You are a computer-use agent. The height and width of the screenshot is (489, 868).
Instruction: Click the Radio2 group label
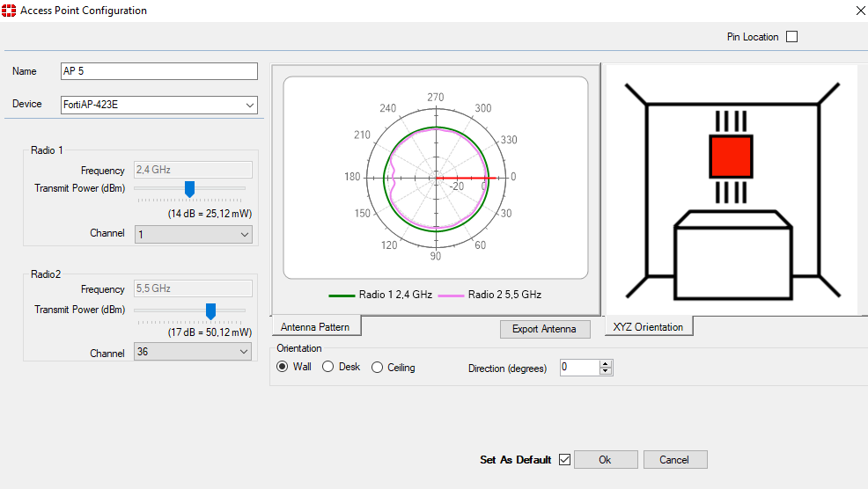point(46,274)
